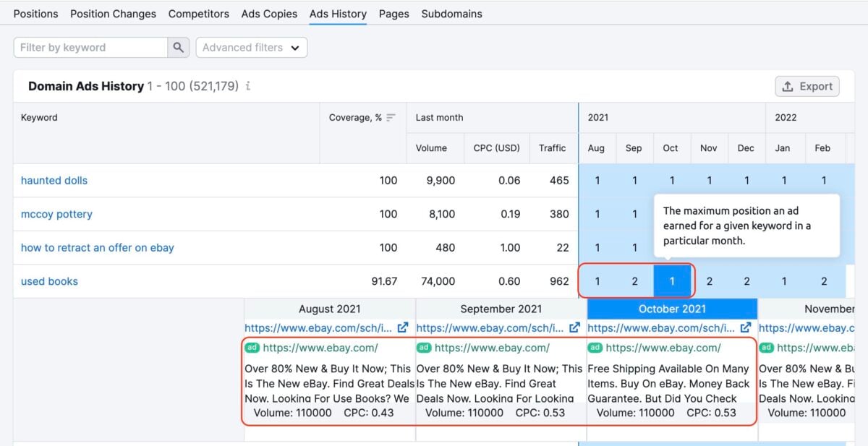The width and height of the screenshot is (868, 446).
Task: Click the 'haunted dolls' keyword link
Action: click(54, 180)
